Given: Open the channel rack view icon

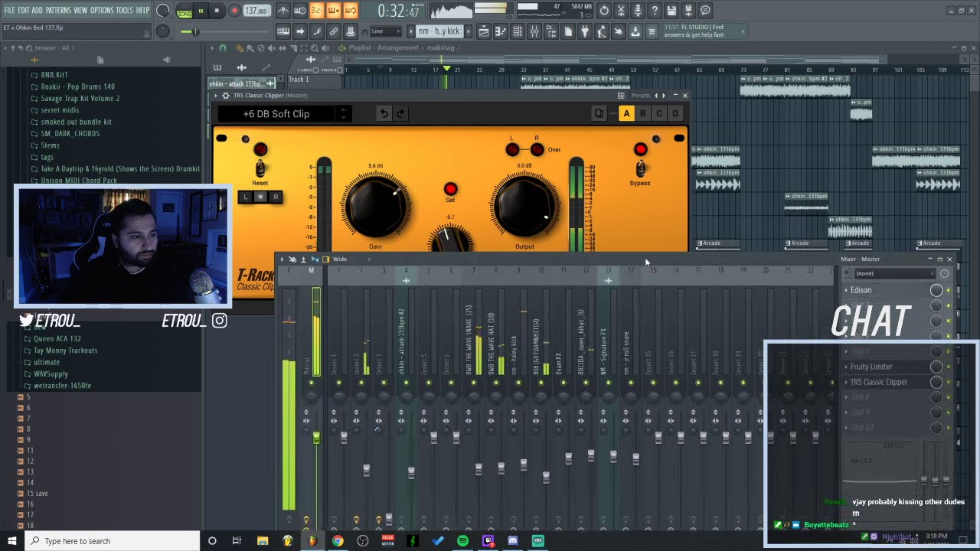Looking at the screenshot, I should [x=517, y=31].
